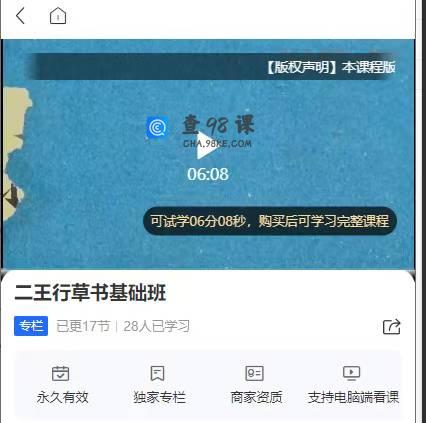Click the monitor play icon above 支持电脑端看课
Viewport: 426px width, 423px height.
point(352,373)
